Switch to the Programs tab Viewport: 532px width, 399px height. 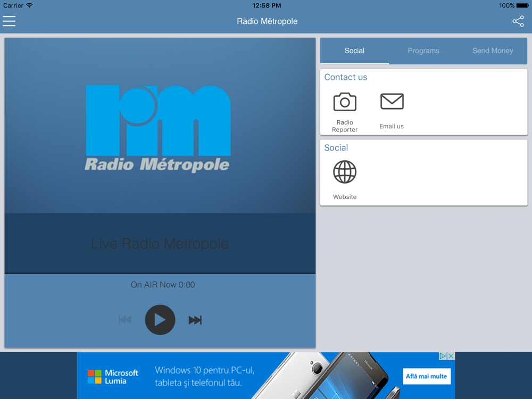[423, 51]
